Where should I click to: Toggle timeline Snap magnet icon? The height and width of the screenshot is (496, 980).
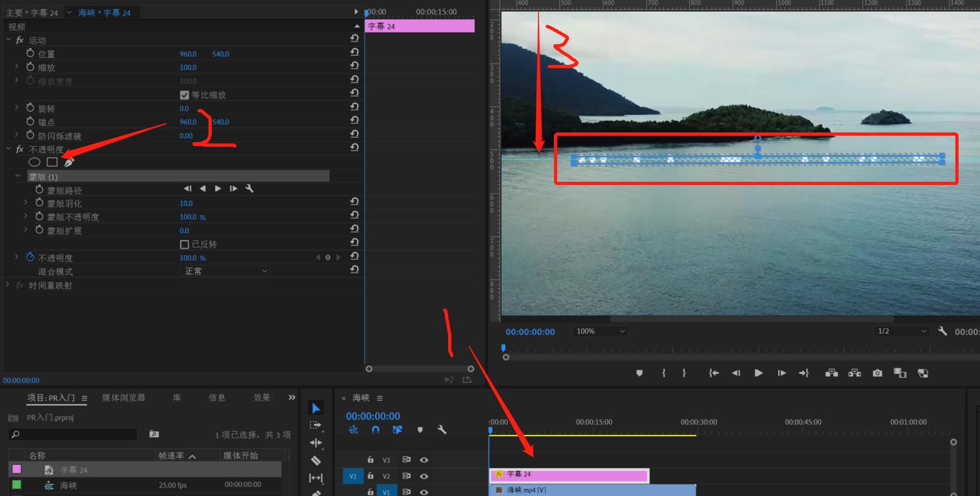coord(375,430)
